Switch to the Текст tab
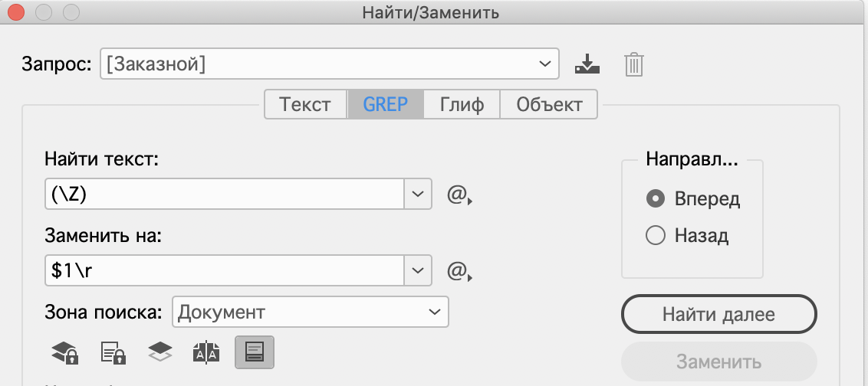 (x=305, y=104)
